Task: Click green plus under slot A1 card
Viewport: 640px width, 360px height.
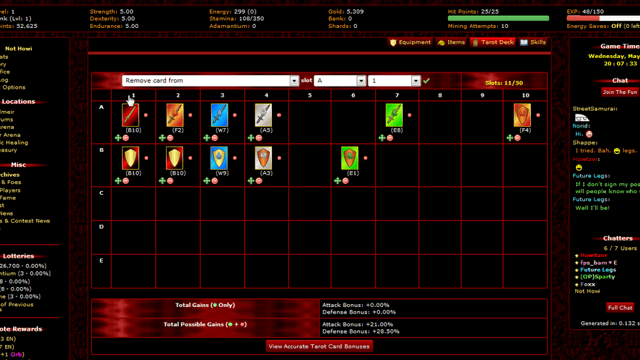Action: point(118,138)
